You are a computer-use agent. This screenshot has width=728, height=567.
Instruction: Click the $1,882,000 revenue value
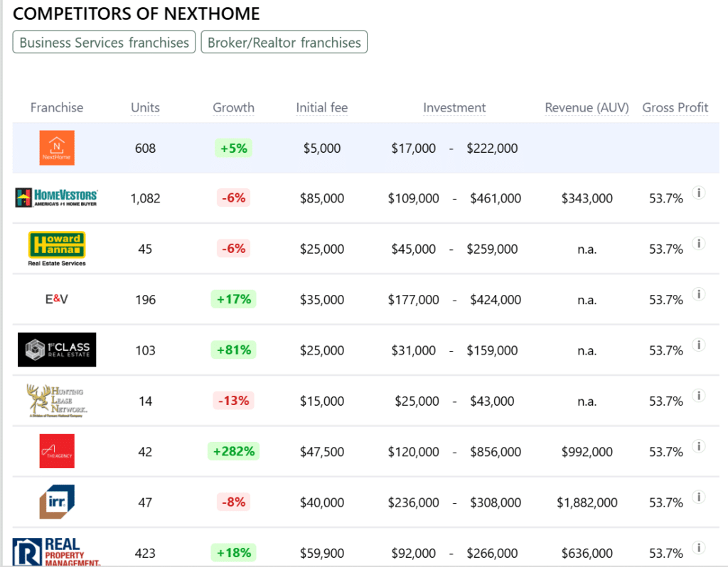pyautogui.click(x=587, y=502)
